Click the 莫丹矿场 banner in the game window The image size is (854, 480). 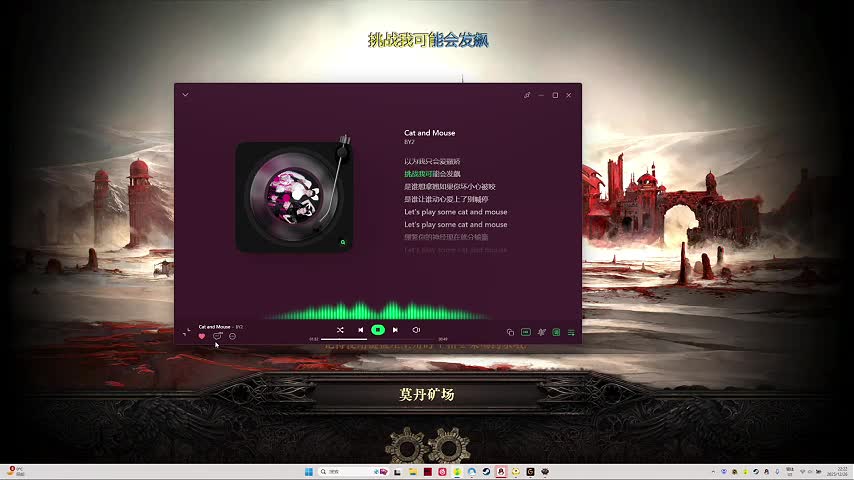[426, 394]
